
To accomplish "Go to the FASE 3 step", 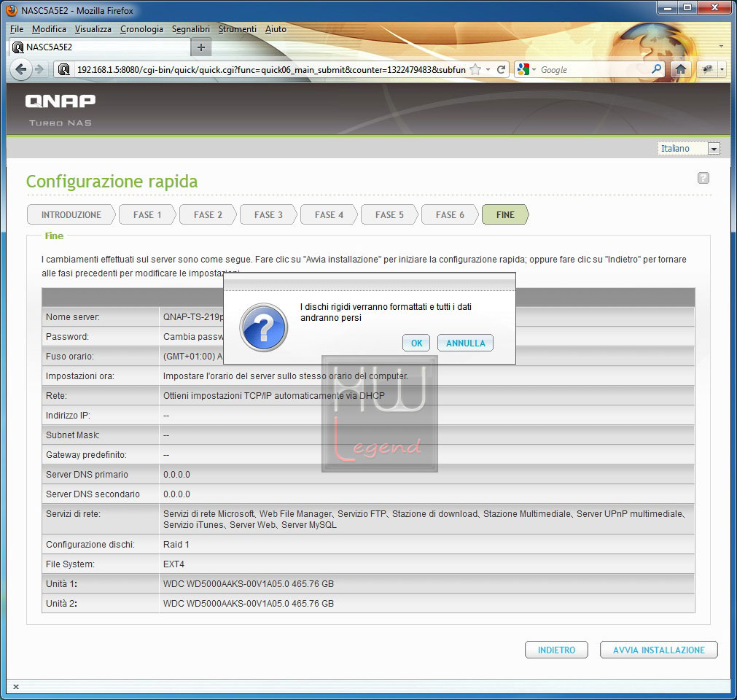I will point(268,215).
